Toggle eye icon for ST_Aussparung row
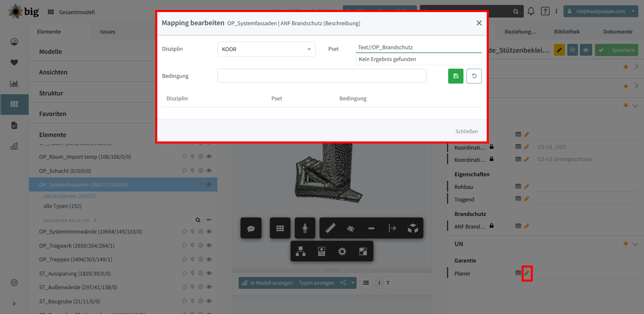Viewport: 644px width, 314px height. coord(209,273)
